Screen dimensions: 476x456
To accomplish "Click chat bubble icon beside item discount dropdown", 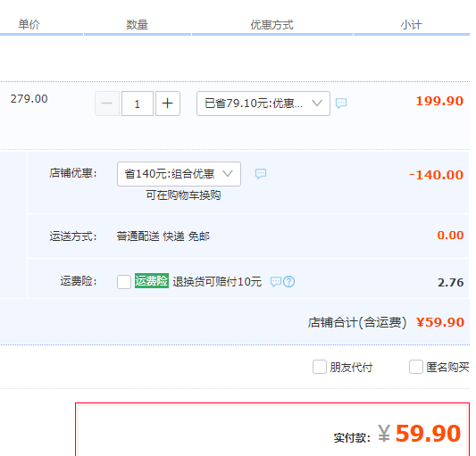I will (341, 104).
